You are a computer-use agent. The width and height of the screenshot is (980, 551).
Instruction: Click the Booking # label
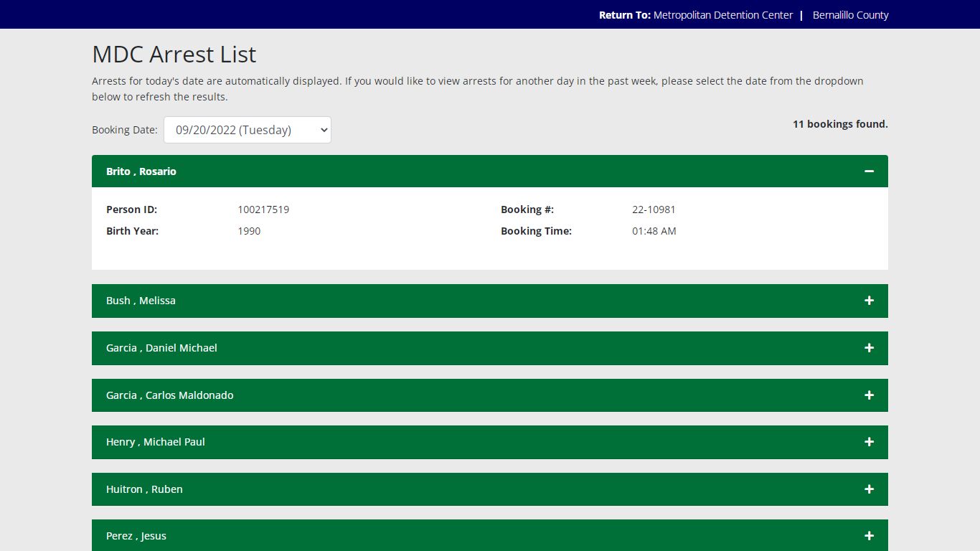click(527, 209)
